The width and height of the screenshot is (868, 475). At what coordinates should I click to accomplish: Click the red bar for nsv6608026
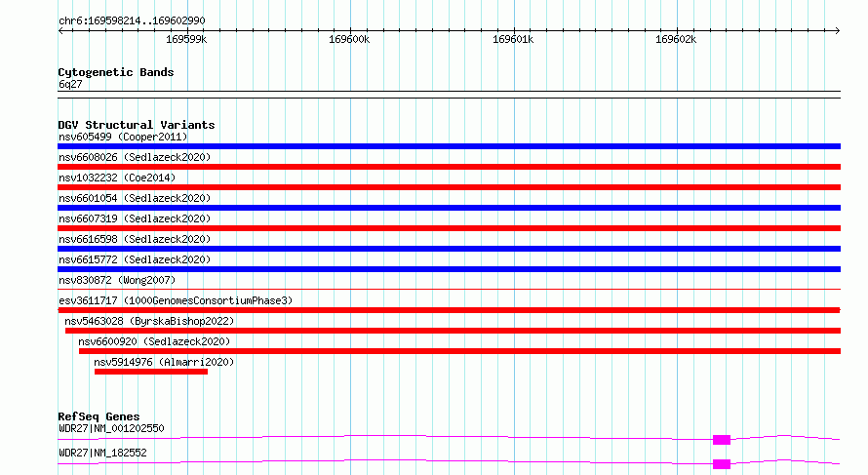coord(449,167)
